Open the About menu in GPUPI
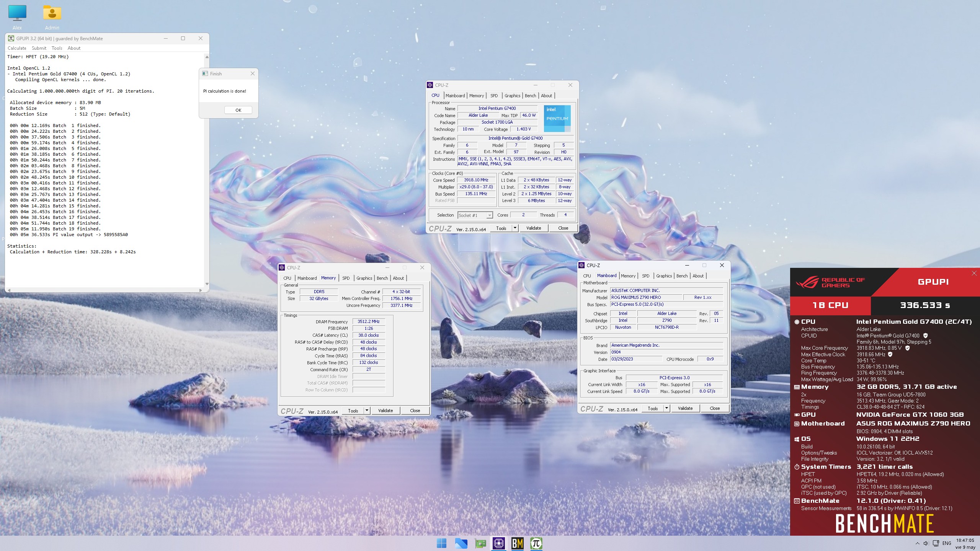Viewport: 980px width, 551px height. 74,48
